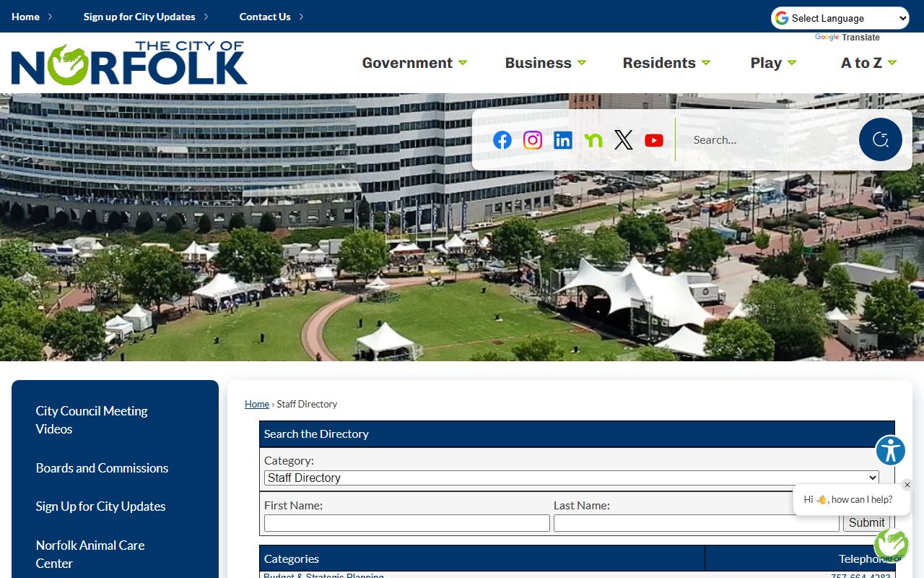
Task: Open the Instagram social icon
Action: tap(533, 140)
